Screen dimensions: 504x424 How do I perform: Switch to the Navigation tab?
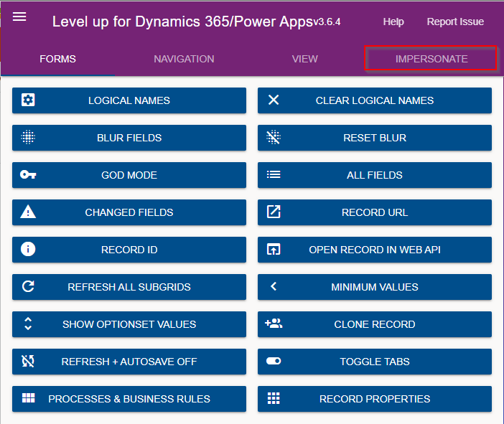pyautogui.click(x=184, y=59)
